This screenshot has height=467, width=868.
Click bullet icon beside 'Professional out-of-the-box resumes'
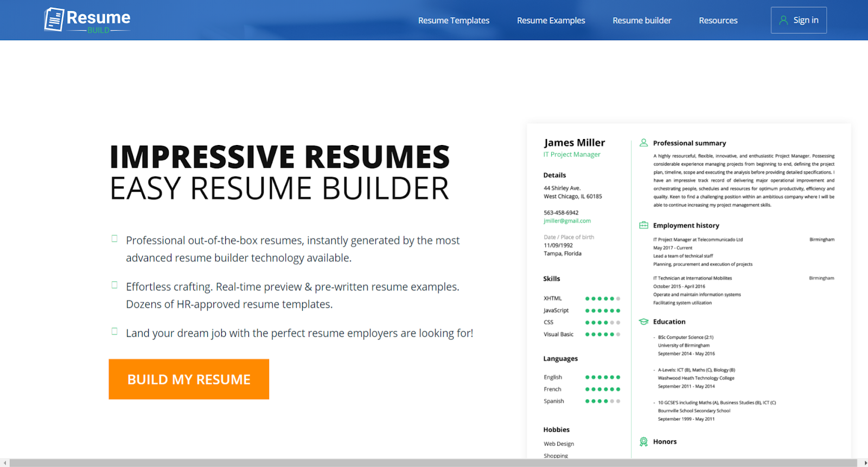pos(114,238)
